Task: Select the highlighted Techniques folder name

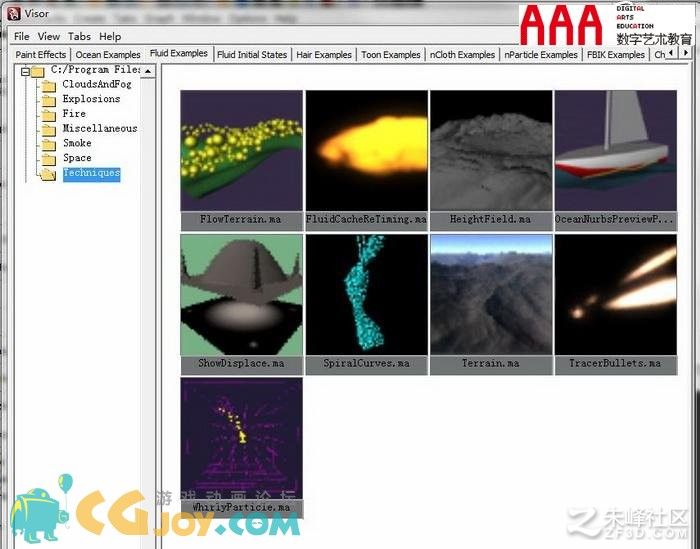Action: (92, 173)
